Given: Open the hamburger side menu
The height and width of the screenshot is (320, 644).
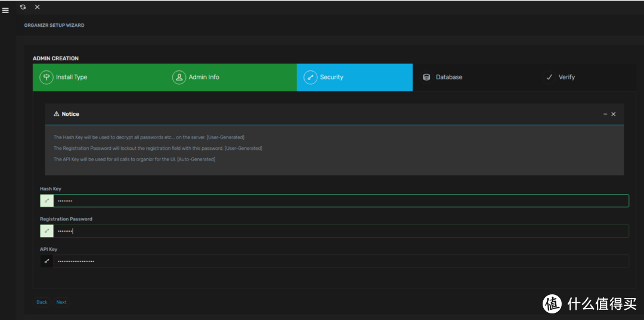Looking at the screenshot, I should point(5,10).
